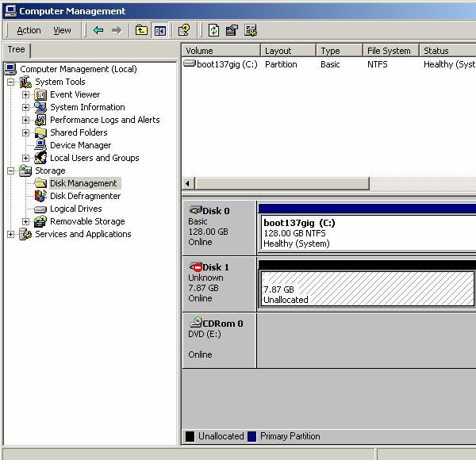Click the Up One Level folder icon
The image size is (476, 460).
click(x=141, y=30)
